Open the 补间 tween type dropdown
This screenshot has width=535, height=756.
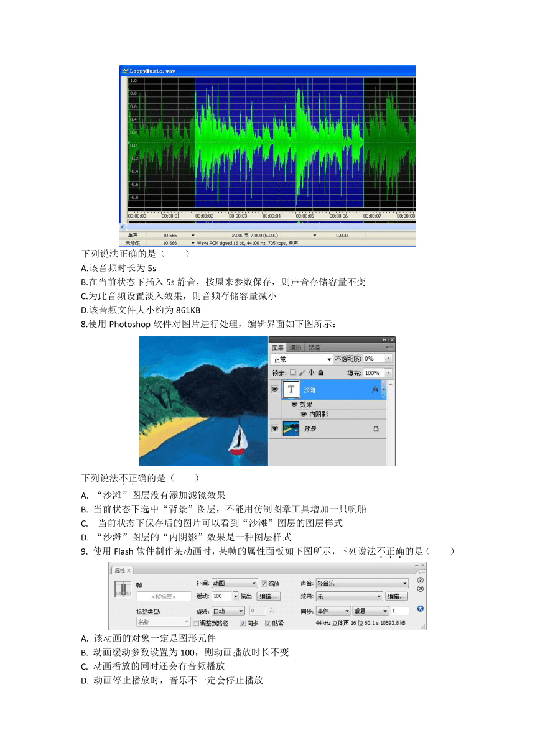235,583
